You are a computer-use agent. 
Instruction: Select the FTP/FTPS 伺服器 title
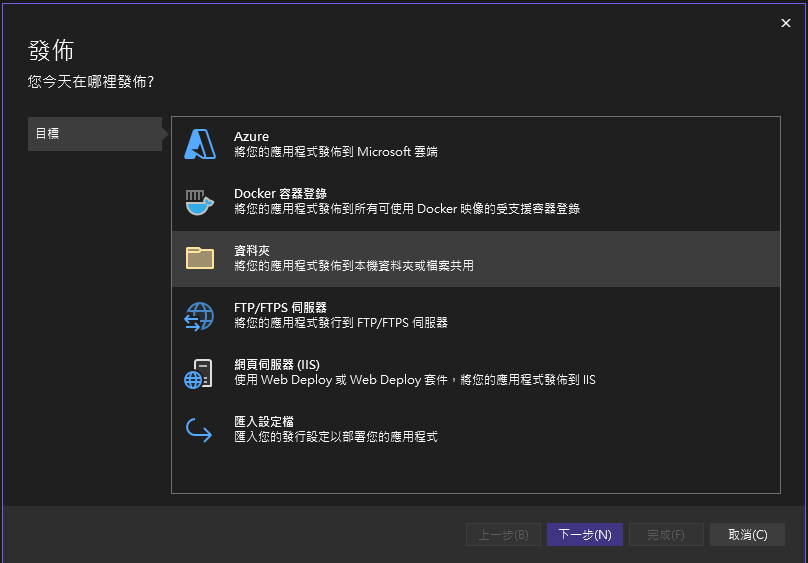tap(280, 308)
